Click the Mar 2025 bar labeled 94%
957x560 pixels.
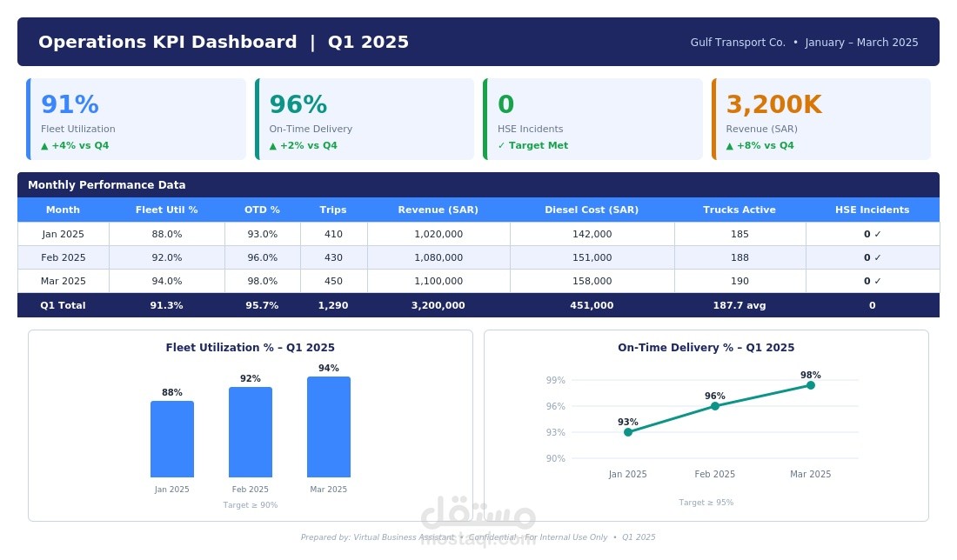(328, 426)
